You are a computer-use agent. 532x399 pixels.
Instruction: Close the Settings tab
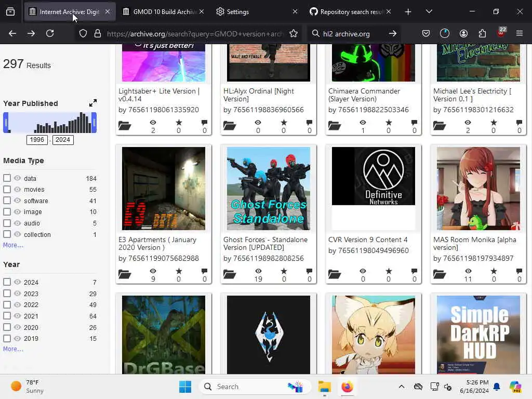(295, 12)
